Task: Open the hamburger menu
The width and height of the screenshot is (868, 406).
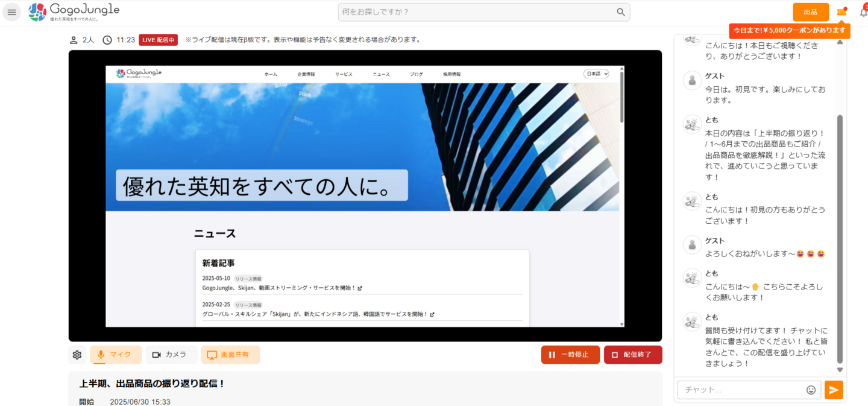Action: point(11,12)
